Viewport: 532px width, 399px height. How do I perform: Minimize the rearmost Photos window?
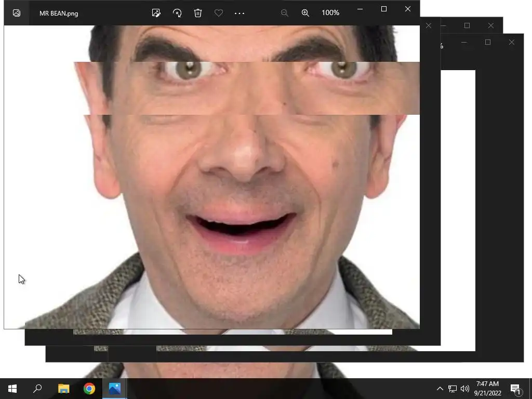click(x=464, y=42)
